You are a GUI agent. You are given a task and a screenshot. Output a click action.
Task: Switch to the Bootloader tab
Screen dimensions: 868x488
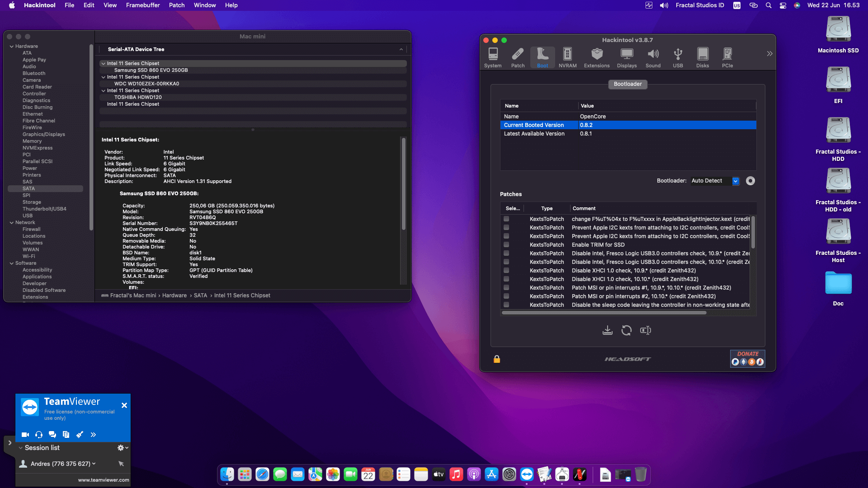pyautogui.click(x=628, y=84)
